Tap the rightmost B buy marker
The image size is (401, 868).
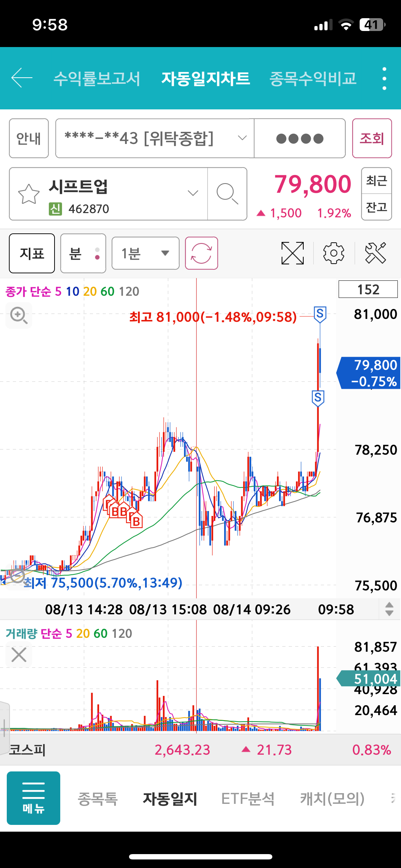click(136, 521)
